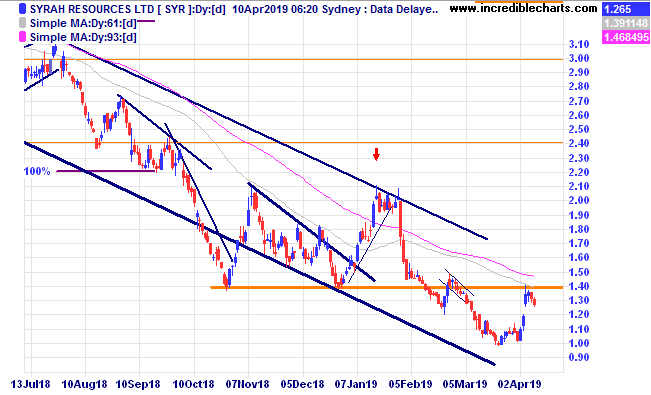Click the grey Simple MA 61 legend marker

point(22,23)
